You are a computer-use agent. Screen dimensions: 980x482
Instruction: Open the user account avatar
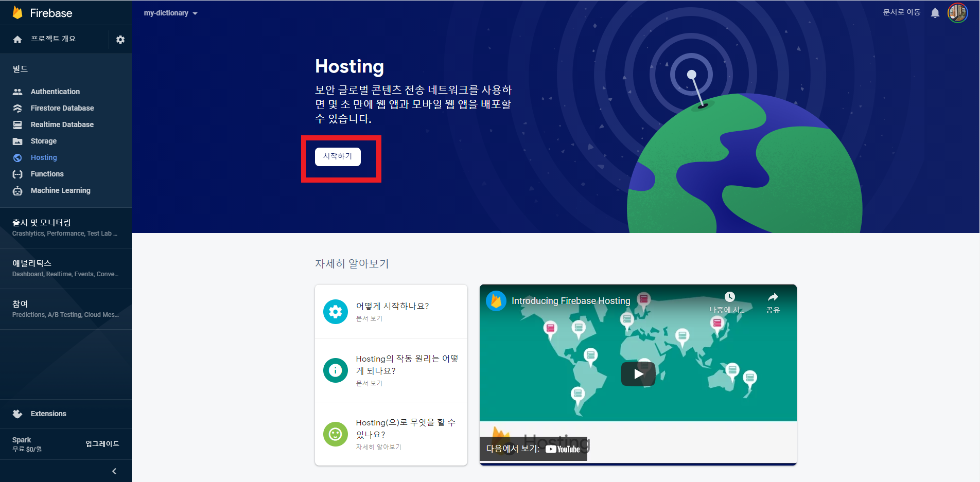click(958, 12)
